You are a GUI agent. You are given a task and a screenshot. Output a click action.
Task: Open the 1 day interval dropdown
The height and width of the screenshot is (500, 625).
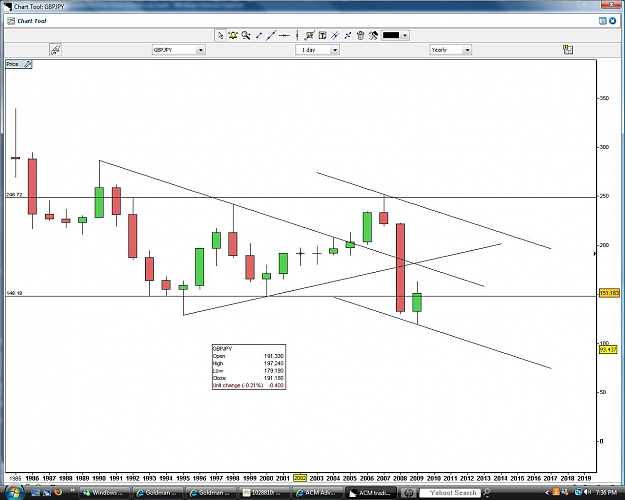[317, 50]
